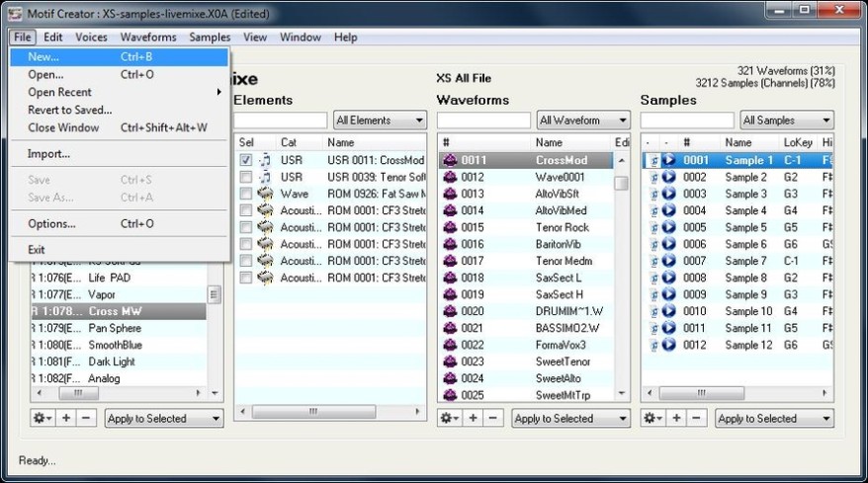
Task: Click the Elements horizontal scrollbar thumb
Action: click(x=313, y=412)
